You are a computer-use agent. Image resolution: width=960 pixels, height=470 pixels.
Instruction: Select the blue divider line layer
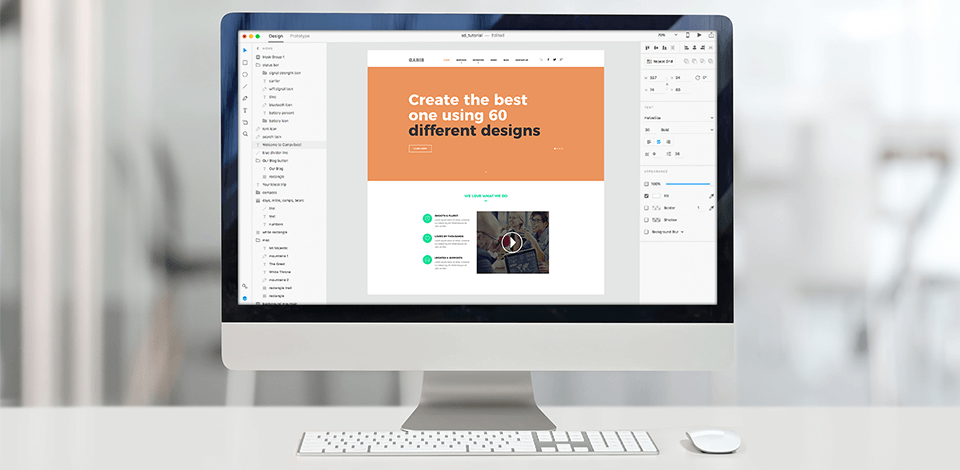[x=291, y=152]
